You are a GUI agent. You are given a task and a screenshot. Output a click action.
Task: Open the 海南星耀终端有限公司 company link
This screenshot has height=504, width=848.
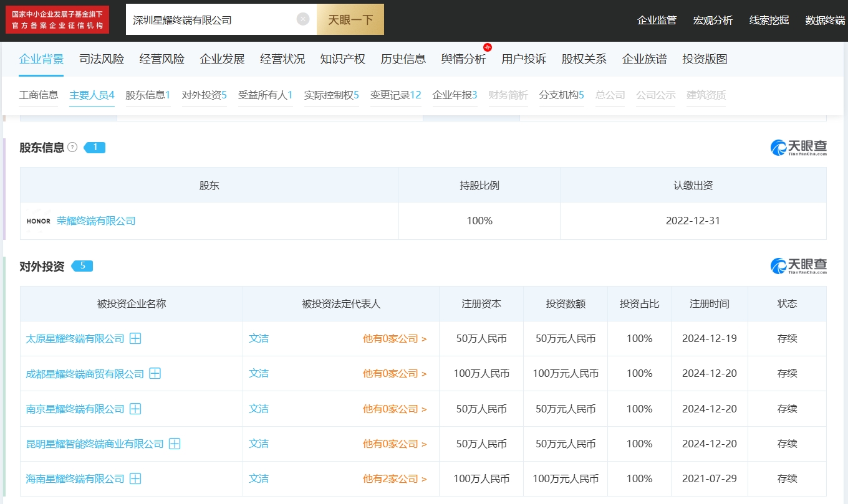[x=75, y=479]
